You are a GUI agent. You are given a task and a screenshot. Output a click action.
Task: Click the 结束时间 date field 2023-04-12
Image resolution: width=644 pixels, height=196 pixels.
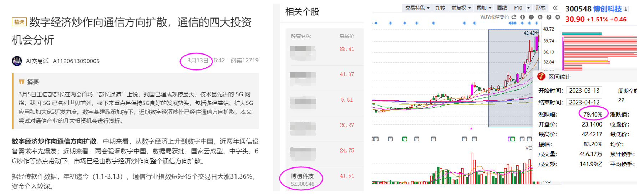pyautogui.click(x=584, y=102)
